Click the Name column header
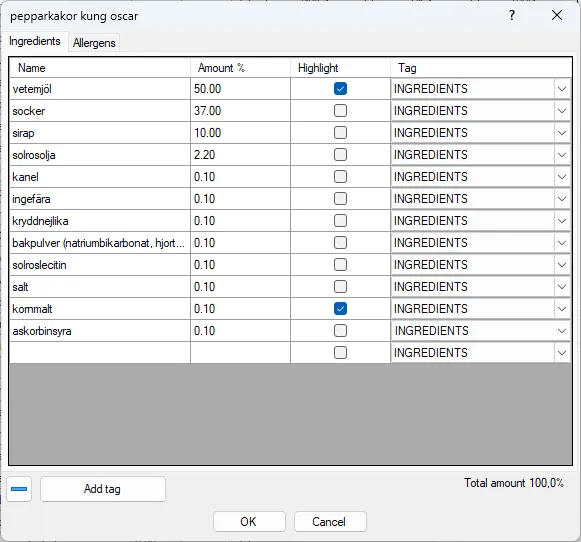The image size is (581, 542). coord(100,68)
